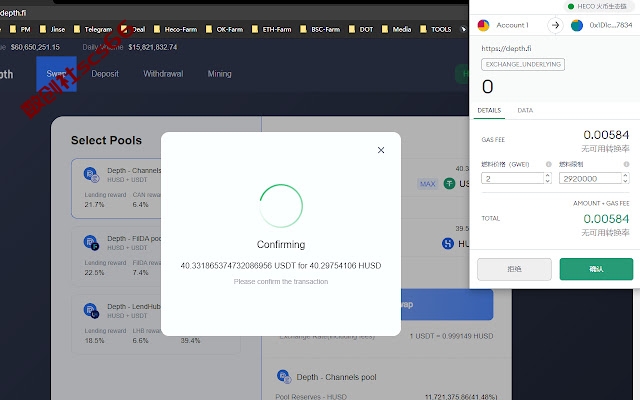Click the green USDT token icon
The height and width of the screenshot is (400, 640).
(449, 184)
